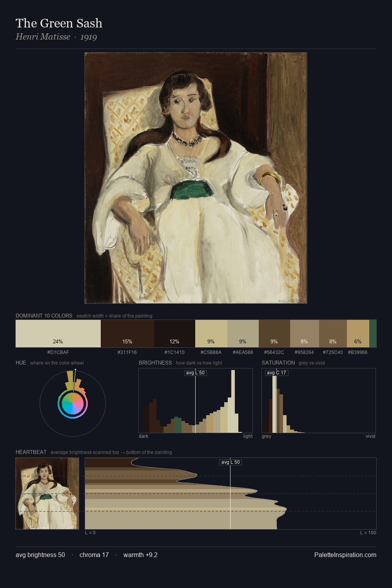Click the hex code '#56432C'

point(274,352)
